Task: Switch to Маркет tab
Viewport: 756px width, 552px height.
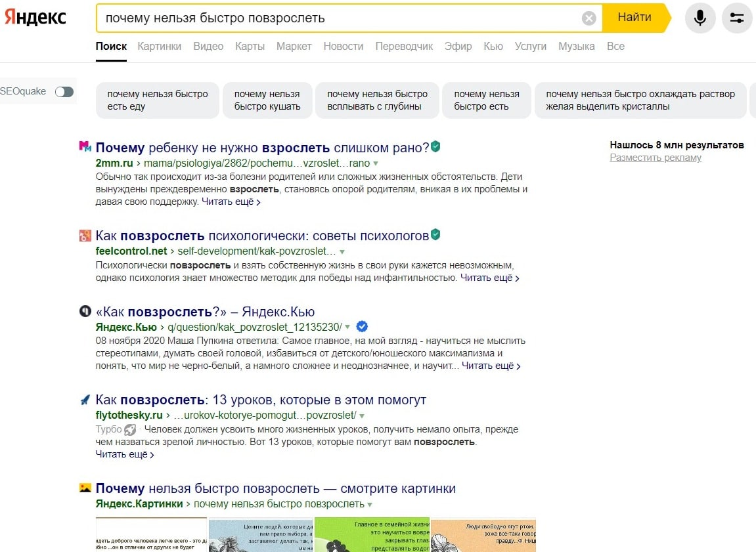Action: (x=294, y=46)
